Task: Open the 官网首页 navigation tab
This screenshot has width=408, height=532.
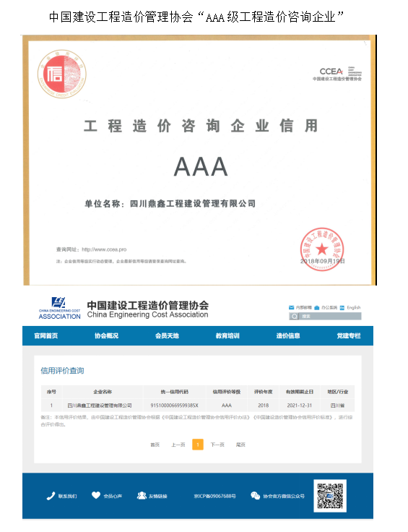Action: coord(46,335)
